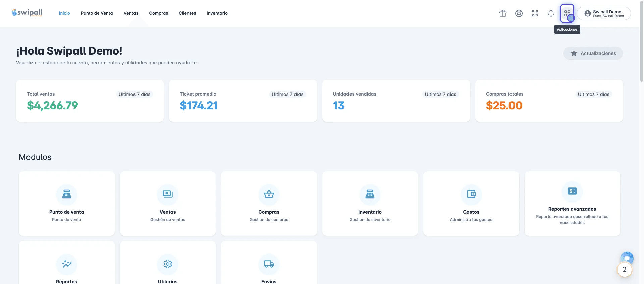Open the Compras basket module icon
644x284 pixels.
click(x=269, y=194)
